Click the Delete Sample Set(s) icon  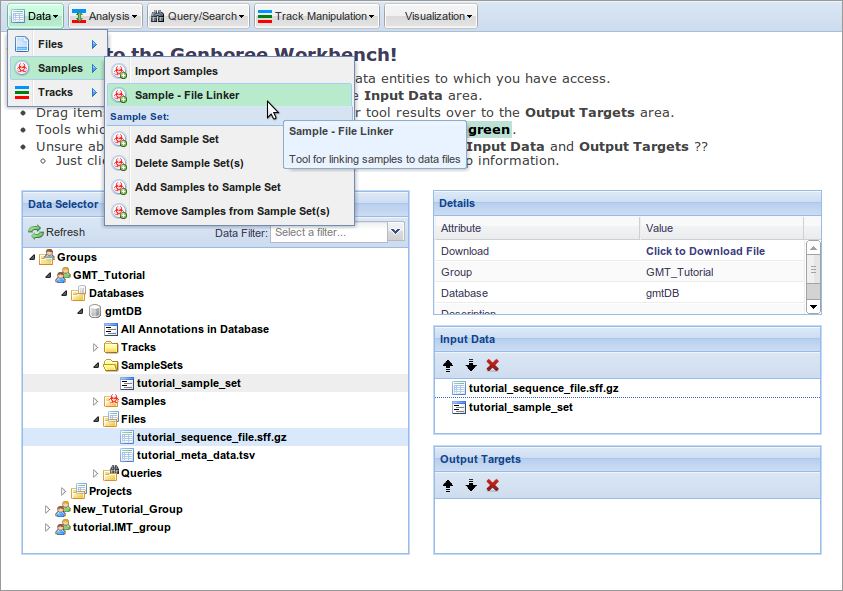click(x=119, y=163)
